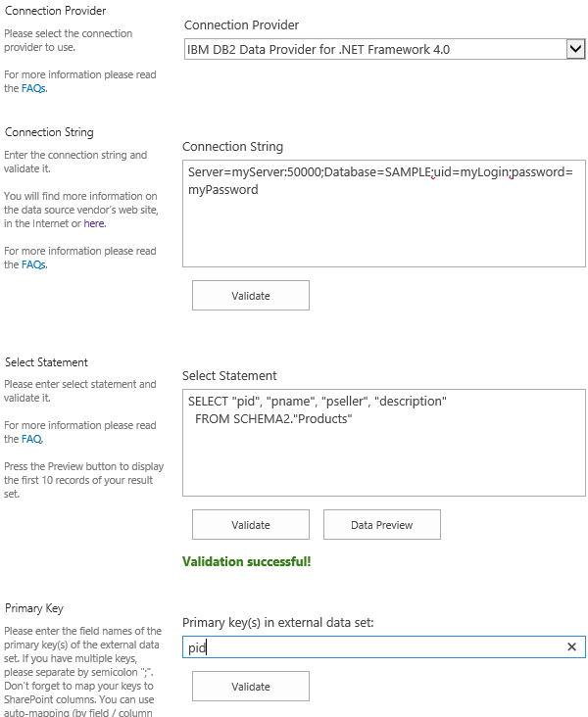Image resolution: width=588 pixels, height=717 pixels.
Task: Click the Connection String label above the text area
Action: click(x=232, y=146)
